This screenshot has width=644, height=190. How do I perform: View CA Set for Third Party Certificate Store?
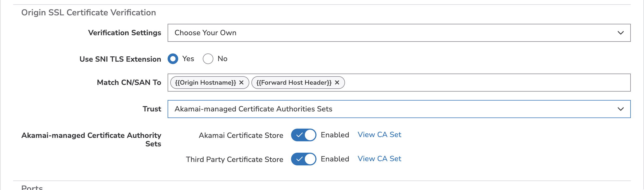pos(379,159)
